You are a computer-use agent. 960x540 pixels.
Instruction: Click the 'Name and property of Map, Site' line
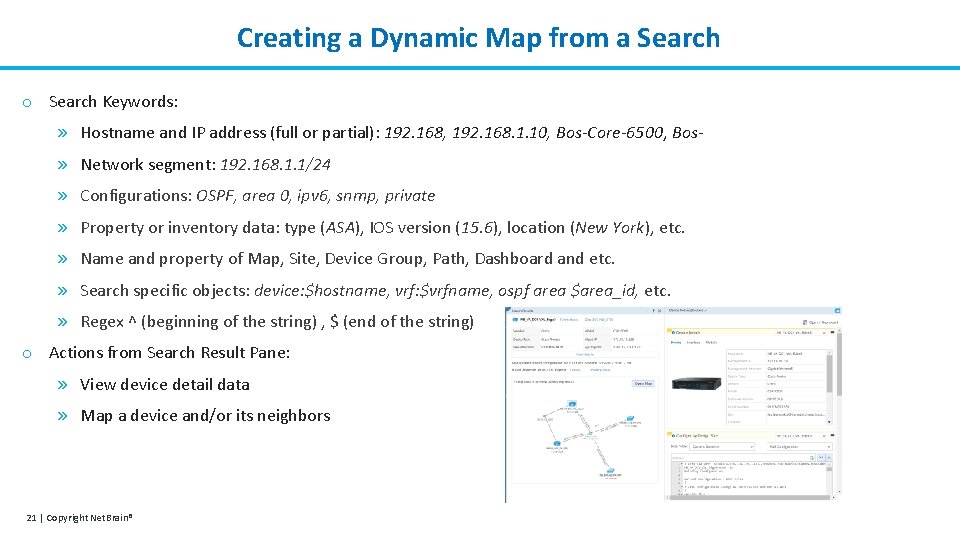point(347,259)
